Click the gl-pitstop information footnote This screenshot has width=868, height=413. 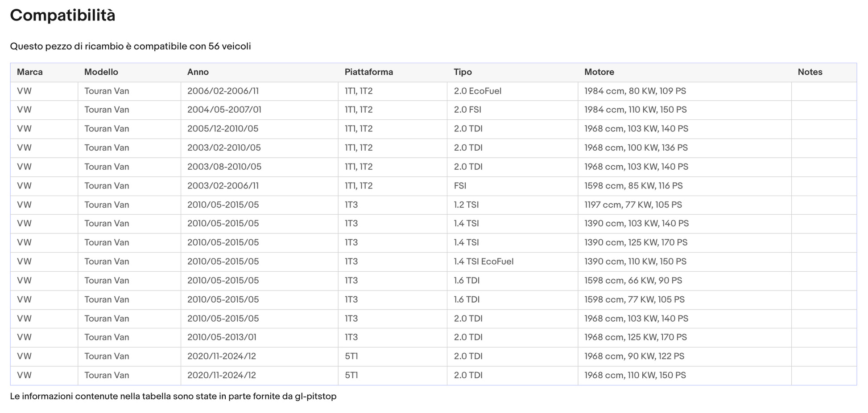[173, 397]
